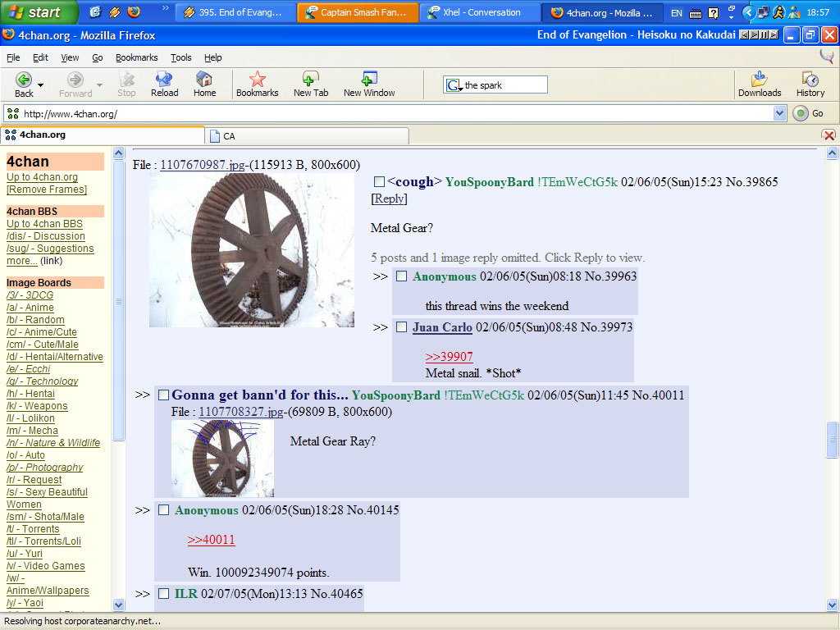Tick the checkbox on post No.40011
The image size is (840, 630).
coord(163,395)
